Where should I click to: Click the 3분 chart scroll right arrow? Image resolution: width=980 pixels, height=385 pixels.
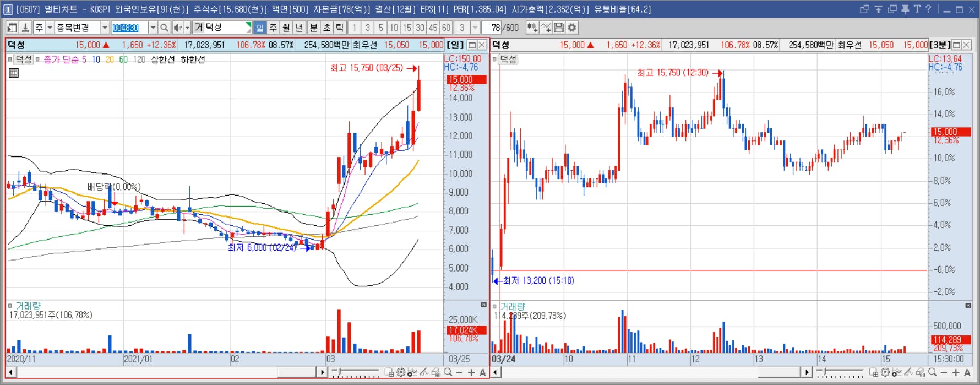tap(807, 372)
